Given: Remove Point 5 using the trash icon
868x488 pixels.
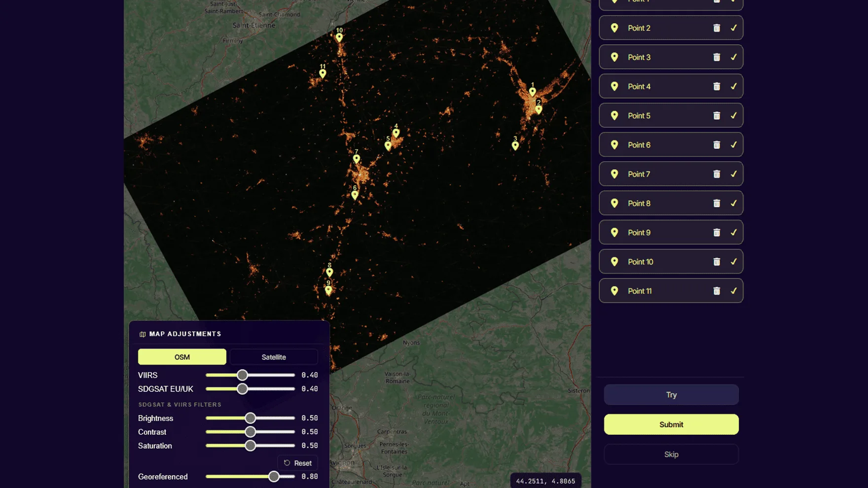Looking at the screenshot, I should pos(717,115).
